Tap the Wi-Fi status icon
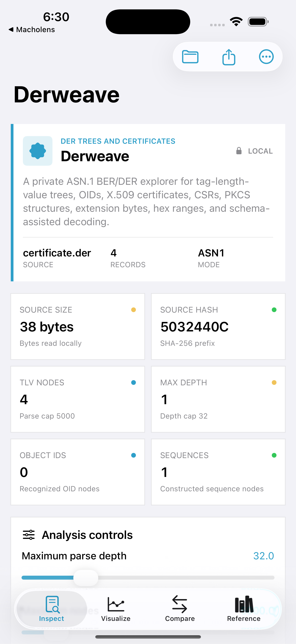296x644 pixels. [x=236, y=22]
